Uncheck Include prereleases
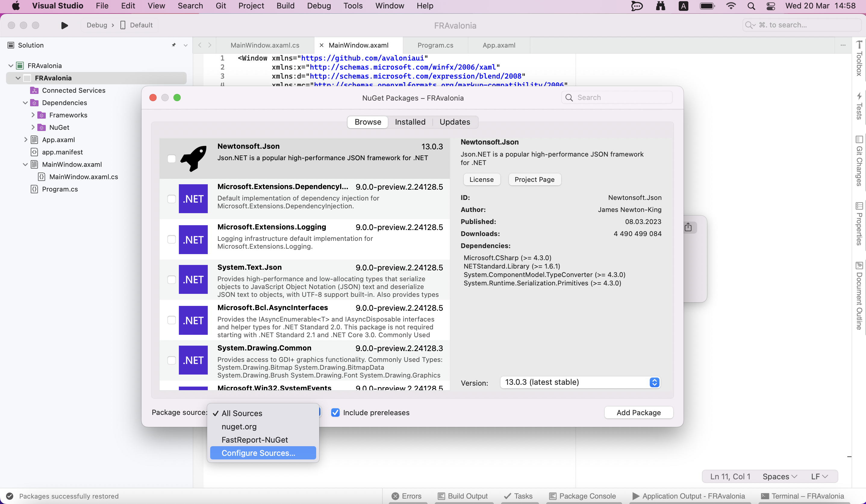 [x=335, y=412]
